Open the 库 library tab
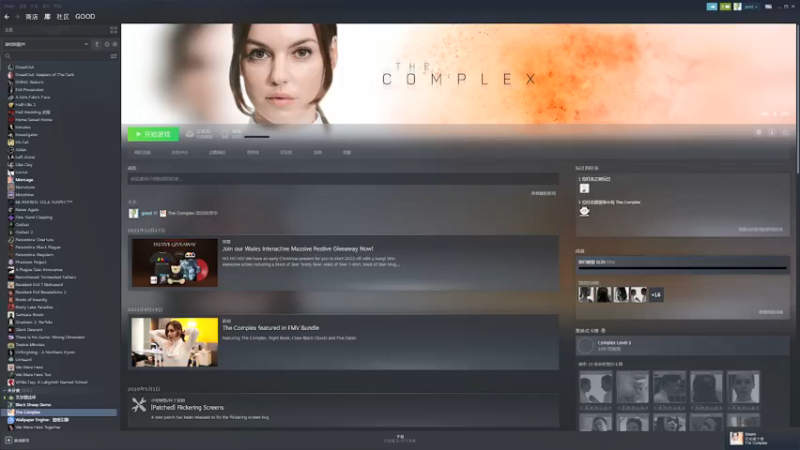 [47, 17]
